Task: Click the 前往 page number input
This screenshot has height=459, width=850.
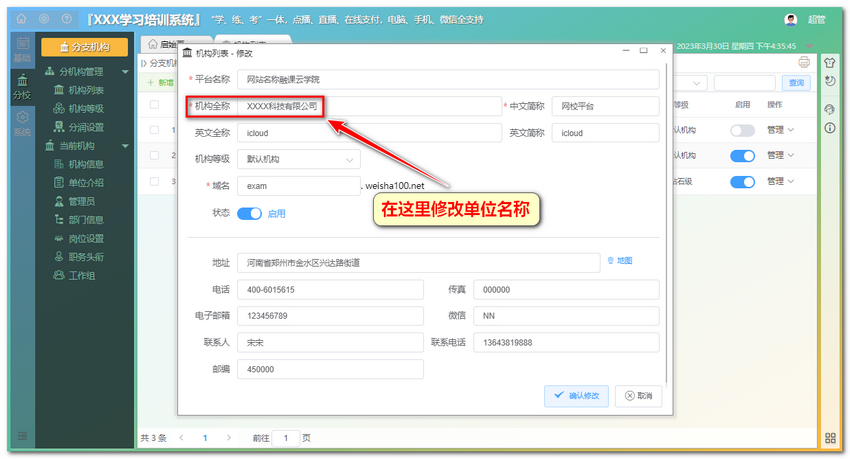Action: [286, 438]
